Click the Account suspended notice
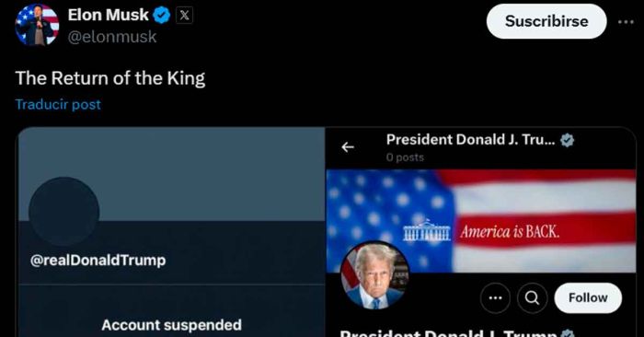The image size is (644, 337). [171, 325]
